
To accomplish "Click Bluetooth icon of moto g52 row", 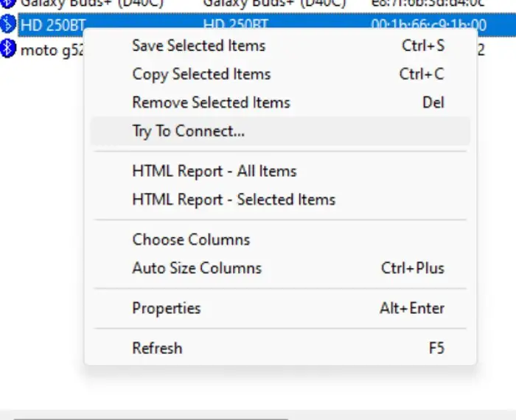I will point(8,49).
